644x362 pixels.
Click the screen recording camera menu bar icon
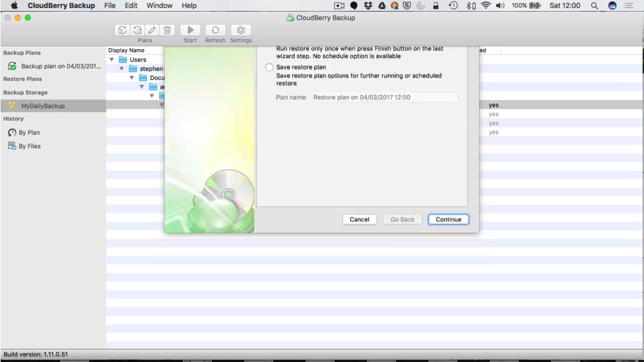pyautogui.click(x=340, y=6)
